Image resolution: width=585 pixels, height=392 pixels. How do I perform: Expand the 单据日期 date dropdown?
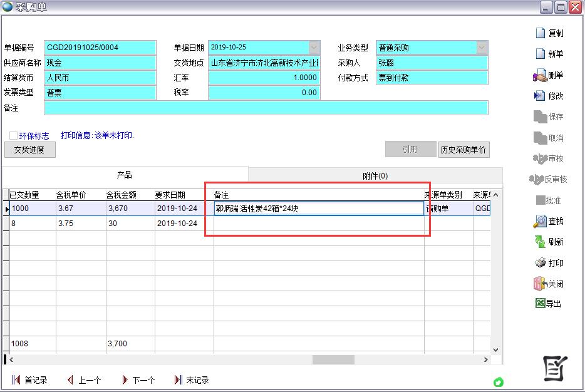(x=314, y=48)
